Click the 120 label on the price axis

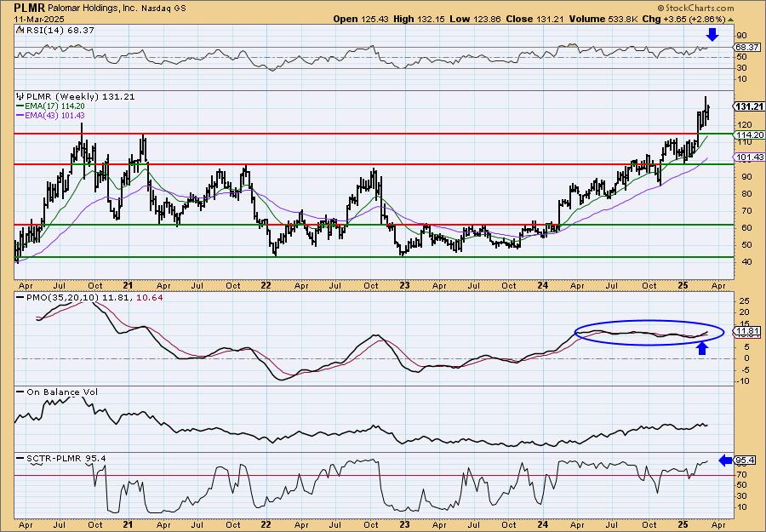pyautogui.click(x=743, y=125)
